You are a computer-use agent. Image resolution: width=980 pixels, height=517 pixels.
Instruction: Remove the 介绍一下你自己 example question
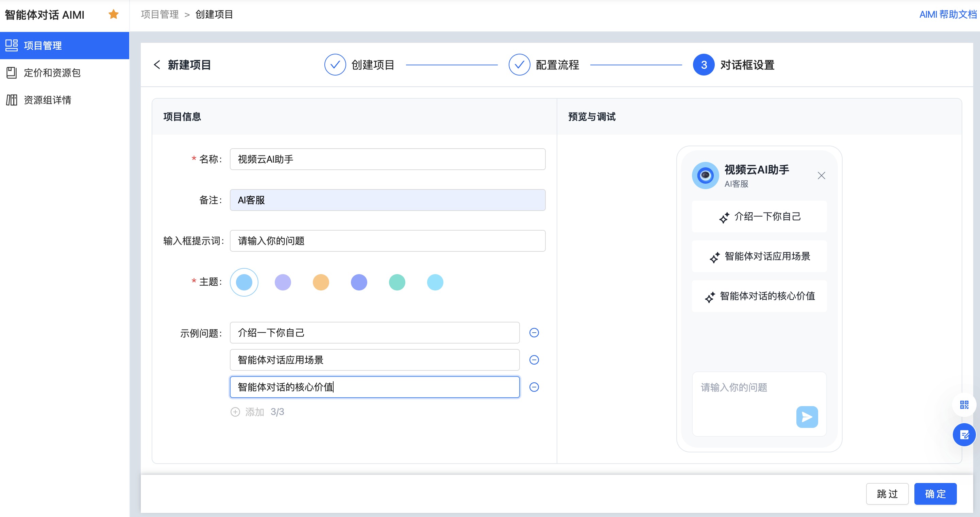pyautogui.click(x=534, y=333)
